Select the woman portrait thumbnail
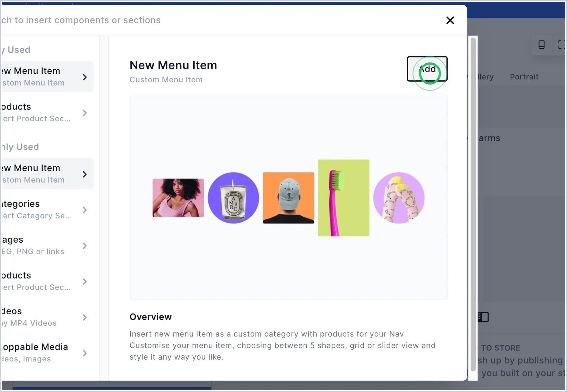 (178, 198)
